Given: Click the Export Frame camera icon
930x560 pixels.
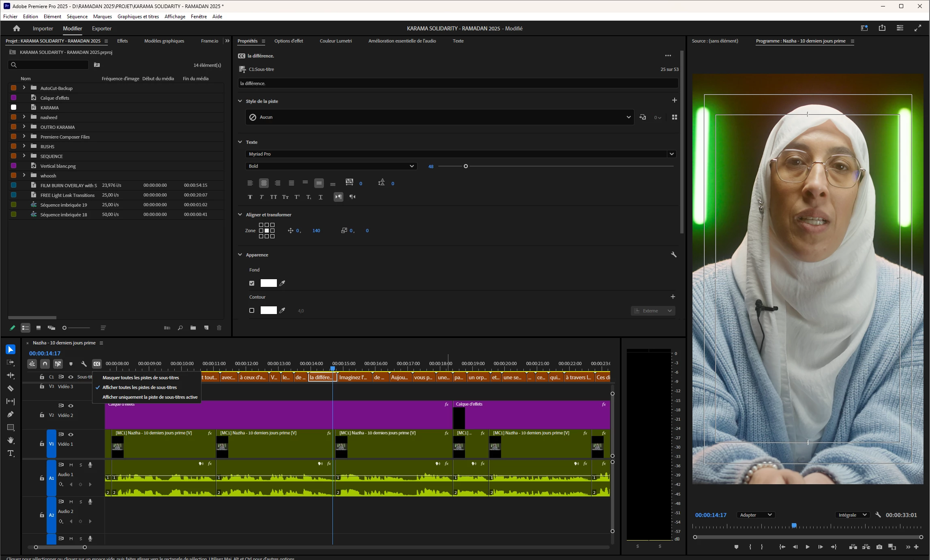Looking at the screenshot, I should coord(879,547).
